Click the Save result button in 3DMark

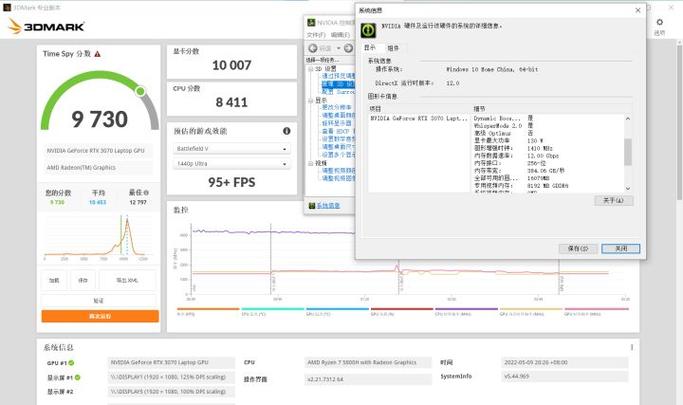[x=83, y=280]
